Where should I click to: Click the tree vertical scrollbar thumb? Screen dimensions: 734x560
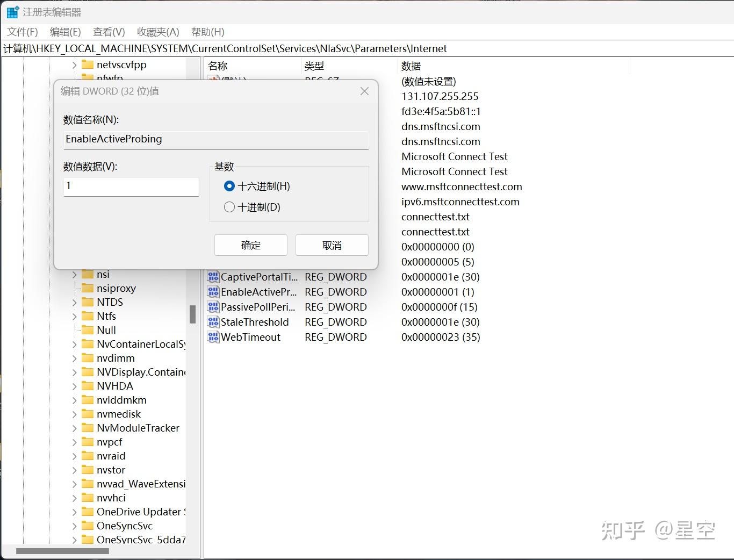[x=192, y=314]
